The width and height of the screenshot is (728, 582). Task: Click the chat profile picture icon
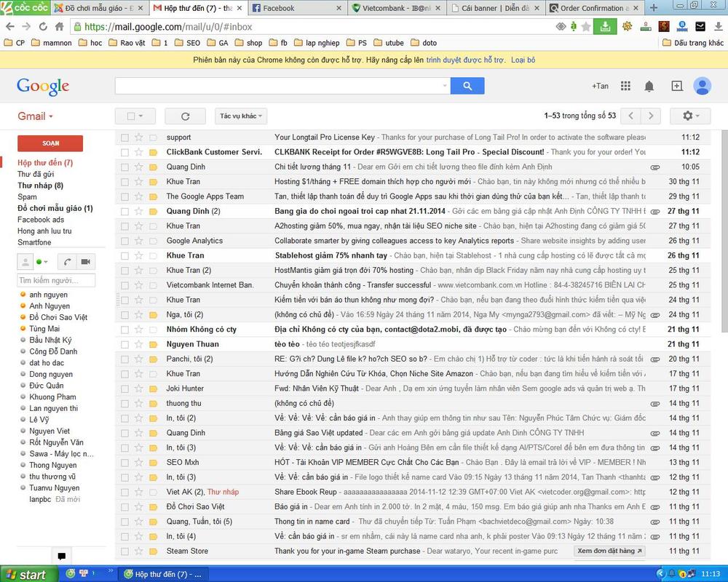coord(25,262)
